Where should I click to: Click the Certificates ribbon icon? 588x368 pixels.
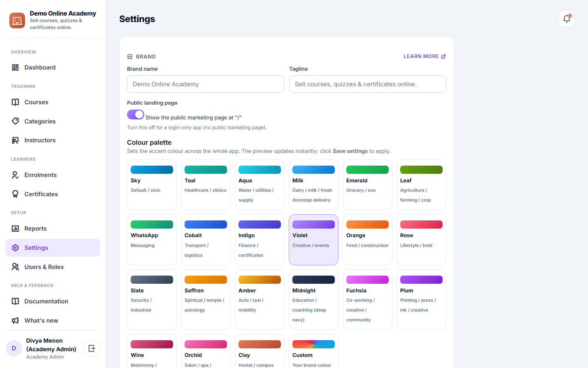(x=15, y=194)
